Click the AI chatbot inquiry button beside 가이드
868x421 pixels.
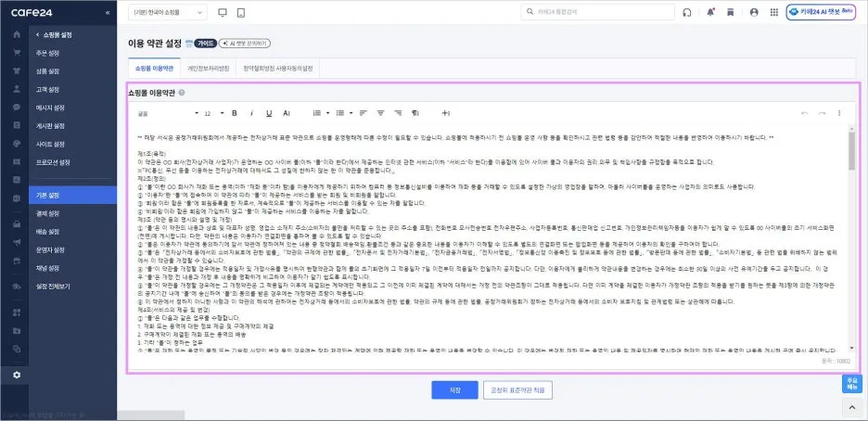245,44
